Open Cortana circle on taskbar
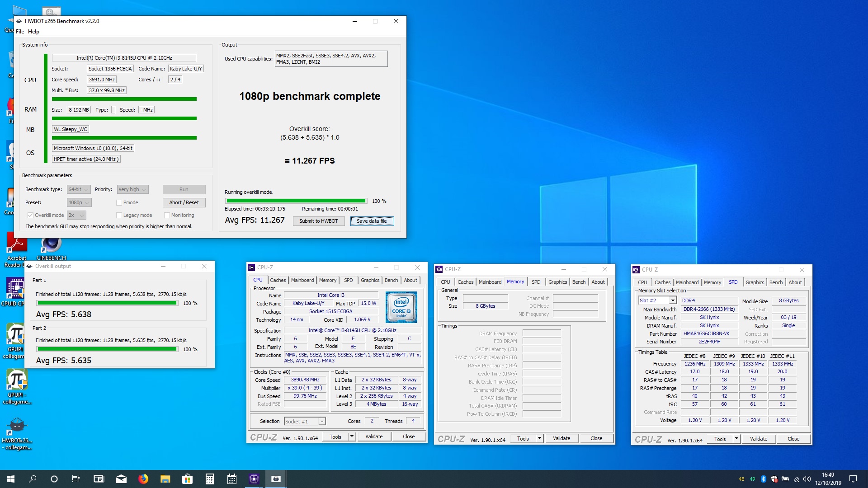This screenshot has height=488, width=868. pos(54,479)
